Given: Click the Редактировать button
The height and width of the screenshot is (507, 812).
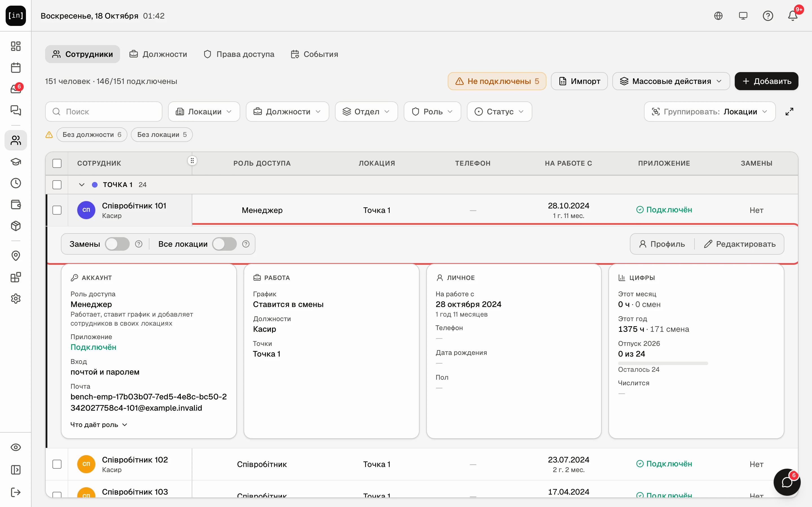Looking at the screenshot, I should (x=740, y=244).
